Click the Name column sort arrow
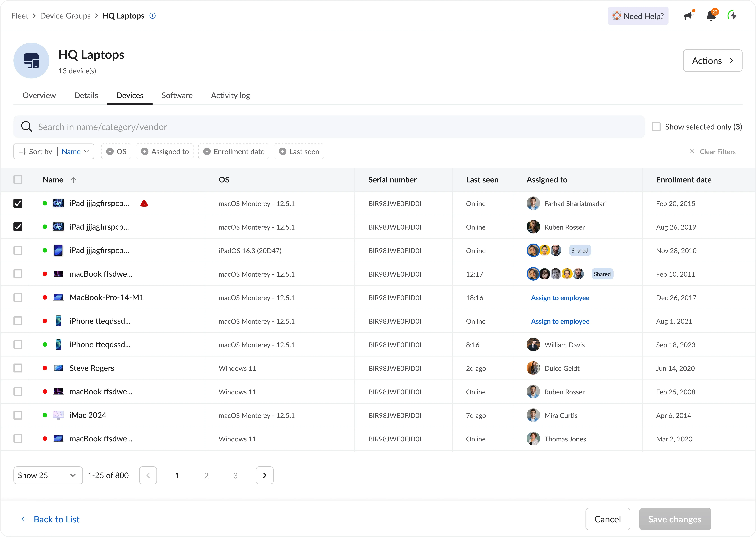Viewport: 756px width, 537px height. (x=73, y=180)
